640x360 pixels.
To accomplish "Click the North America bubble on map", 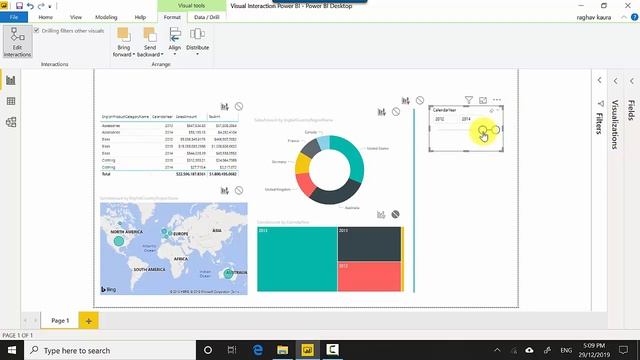I will coord(119,241).
